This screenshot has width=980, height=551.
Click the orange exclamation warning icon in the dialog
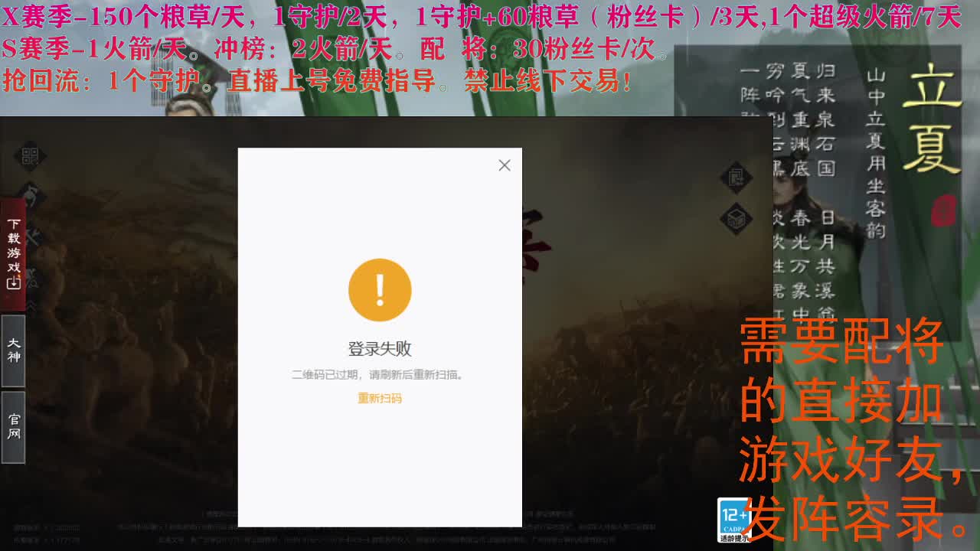(x=381, y=289)
